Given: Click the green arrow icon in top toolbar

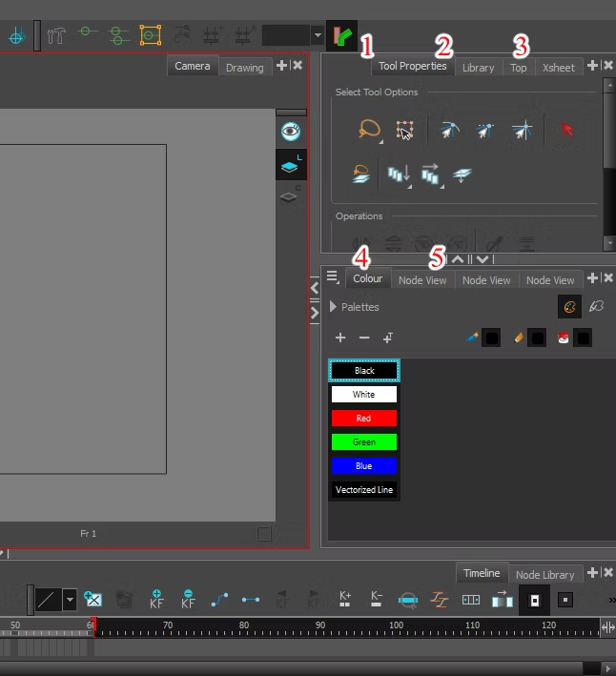Looking at the screenshot, I should click(341, 36).
